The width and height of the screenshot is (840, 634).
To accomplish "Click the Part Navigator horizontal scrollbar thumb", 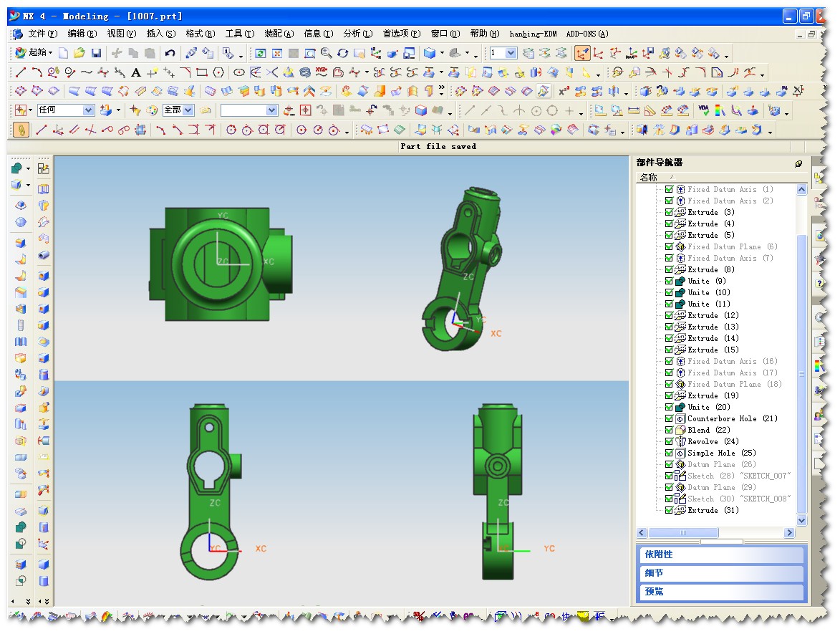I will pyautogui.click(x=683, y=533).
